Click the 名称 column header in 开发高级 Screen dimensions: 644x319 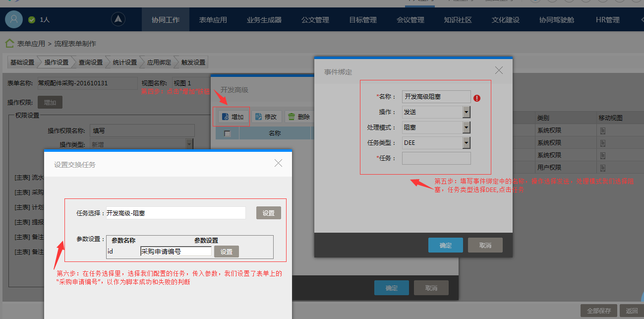(x=275, y=133)
